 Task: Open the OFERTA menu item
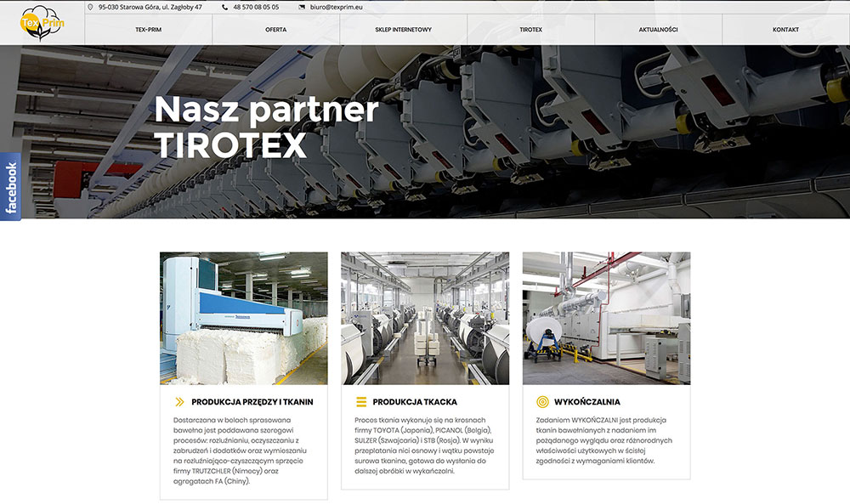pos(276,30)
